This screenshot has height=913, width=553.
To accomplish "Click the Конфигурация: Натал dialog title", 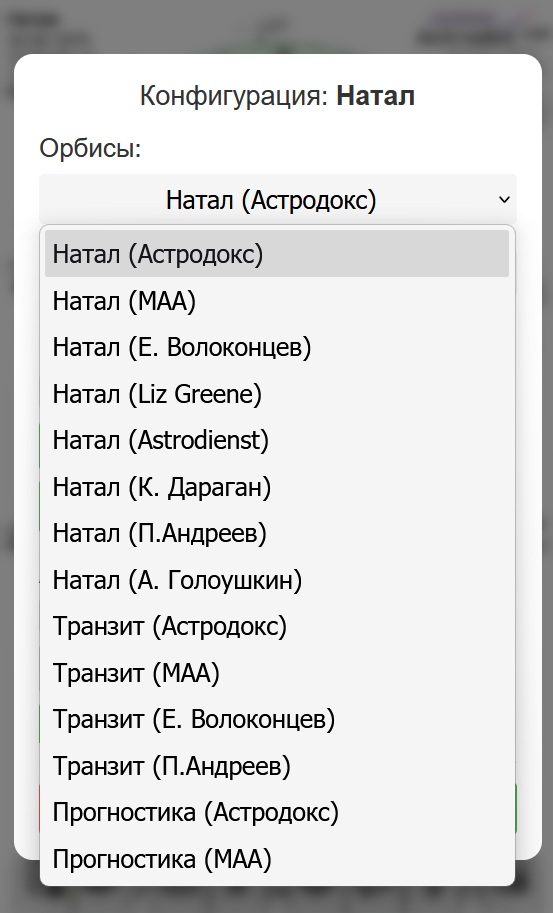I will (x=277, y=95).
